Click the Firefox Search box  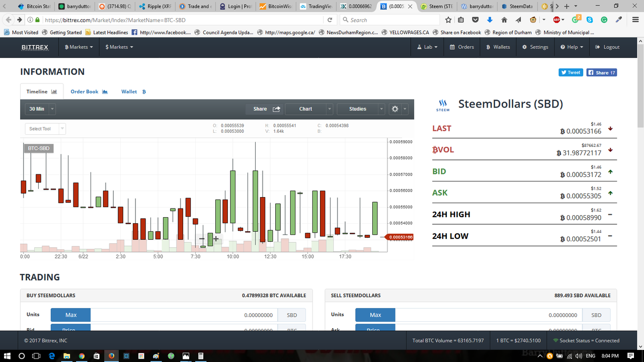click(389, 20)
